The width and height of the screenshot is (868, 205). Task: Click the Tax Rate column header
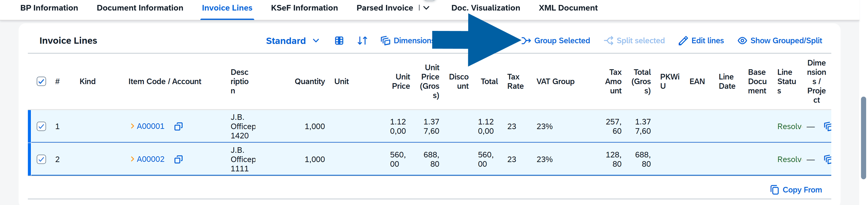515,82
